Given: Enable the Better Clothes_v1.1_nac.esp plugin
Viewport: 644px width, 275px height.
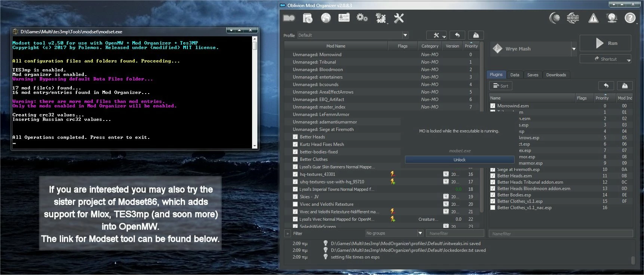Looking at the screenshot, I should click(x=493, y=208).
